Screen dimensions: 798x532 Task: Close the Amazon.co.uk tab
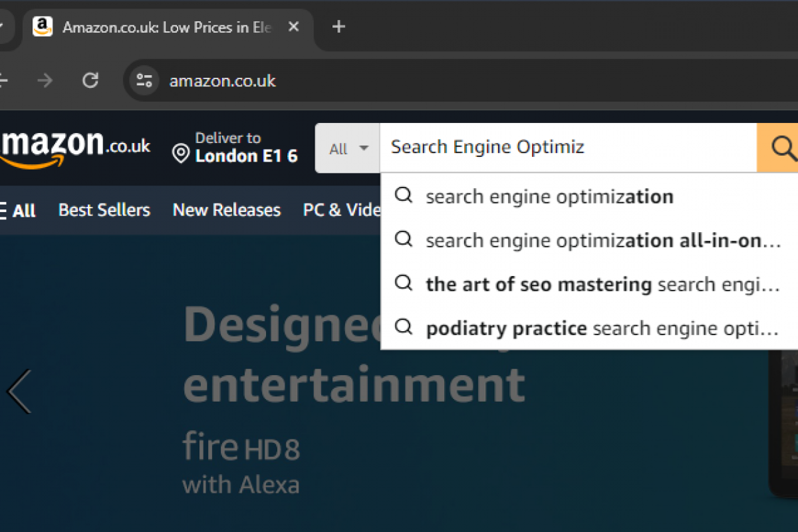click(x=293, y=27)
